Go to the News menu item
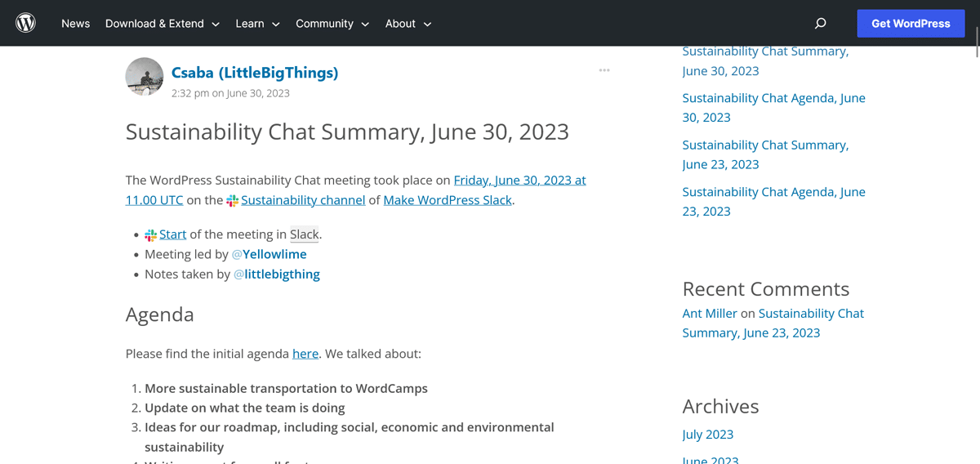The image size is (980, 464). point(75,24)
